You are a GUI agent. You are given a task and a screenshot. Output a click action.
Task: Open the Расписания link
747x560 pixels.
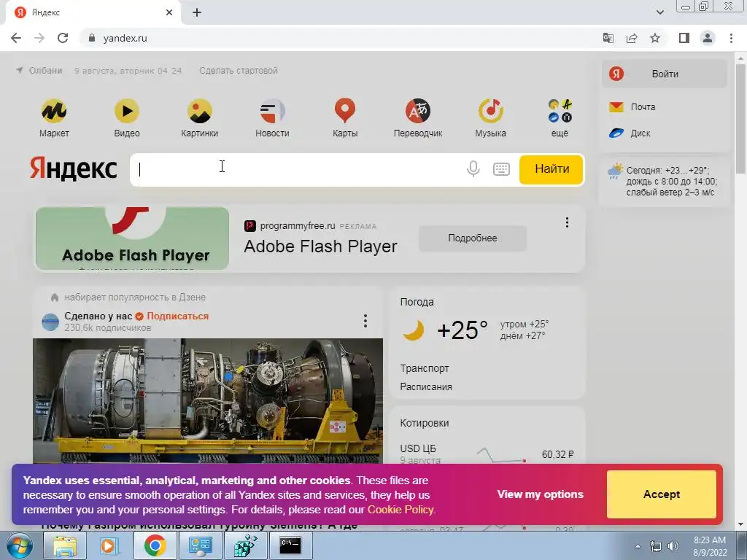(426, 386)
